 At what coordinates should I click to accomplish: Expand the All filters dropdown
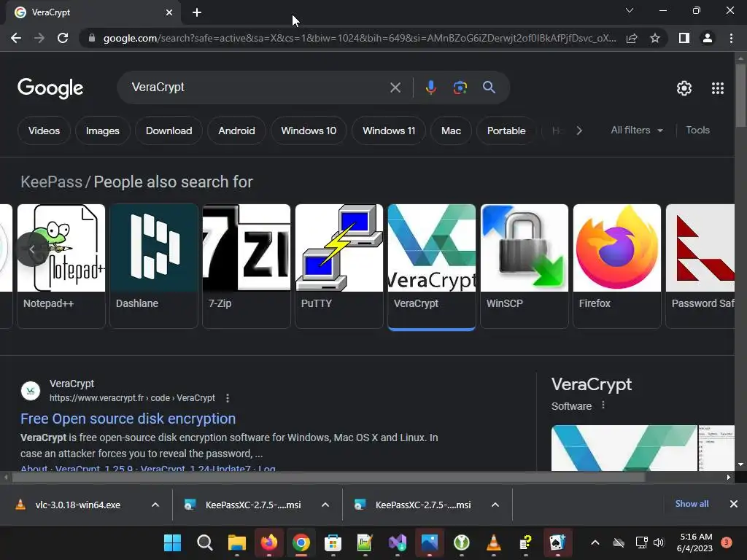(x=637, y=131)
